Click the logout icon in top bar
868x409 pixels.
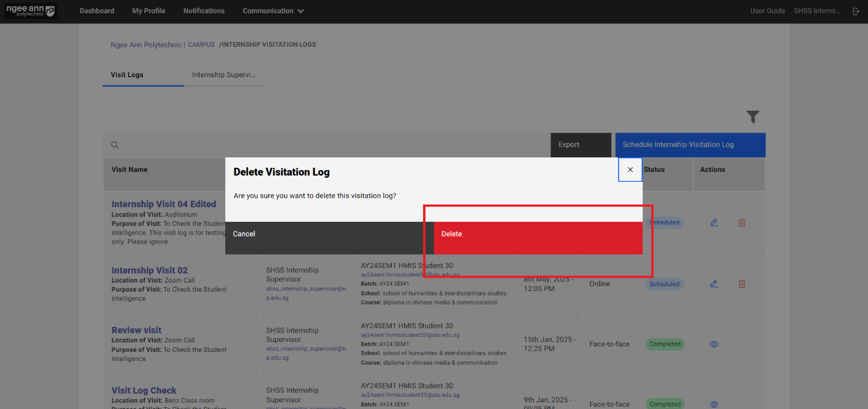point(856,11)
